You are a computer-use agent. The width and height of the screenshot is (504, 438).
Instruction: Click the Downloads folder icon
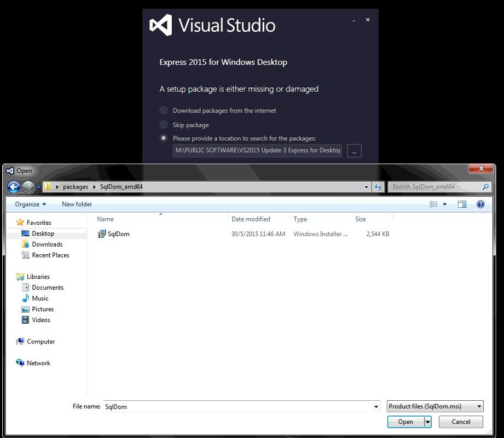(25, 244)
